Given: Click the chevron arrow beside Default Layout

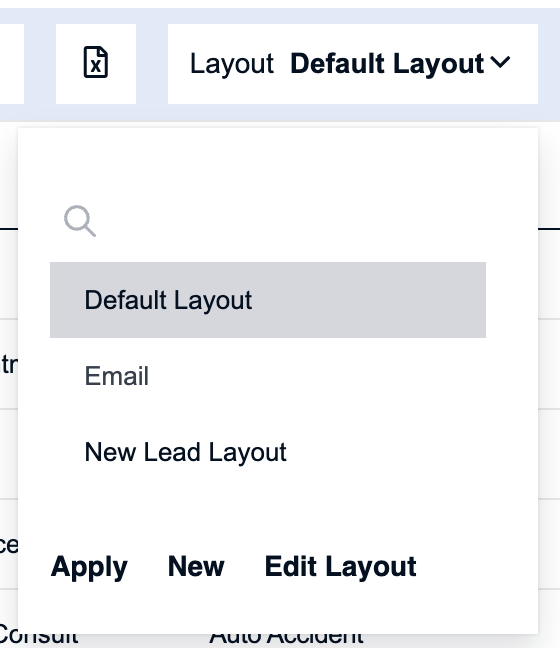Looking at the screenshot, I should click(500, 62).
